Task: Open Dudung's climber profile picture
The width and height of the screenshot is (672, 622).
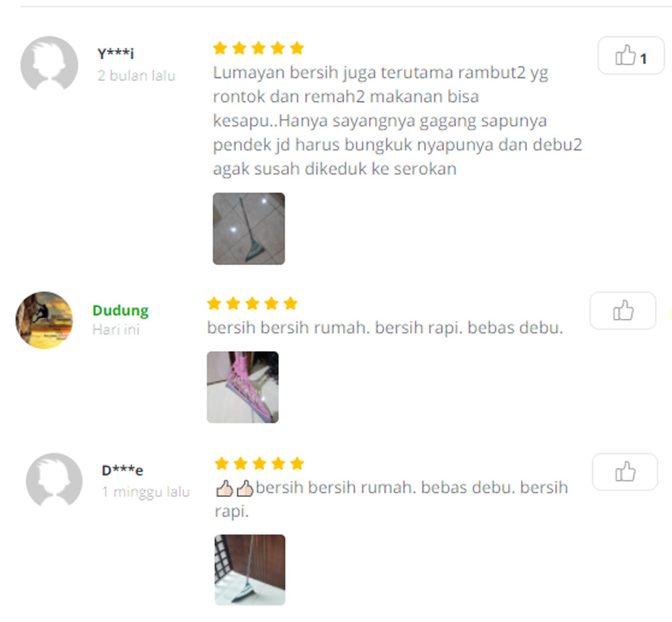Action: 44,320
